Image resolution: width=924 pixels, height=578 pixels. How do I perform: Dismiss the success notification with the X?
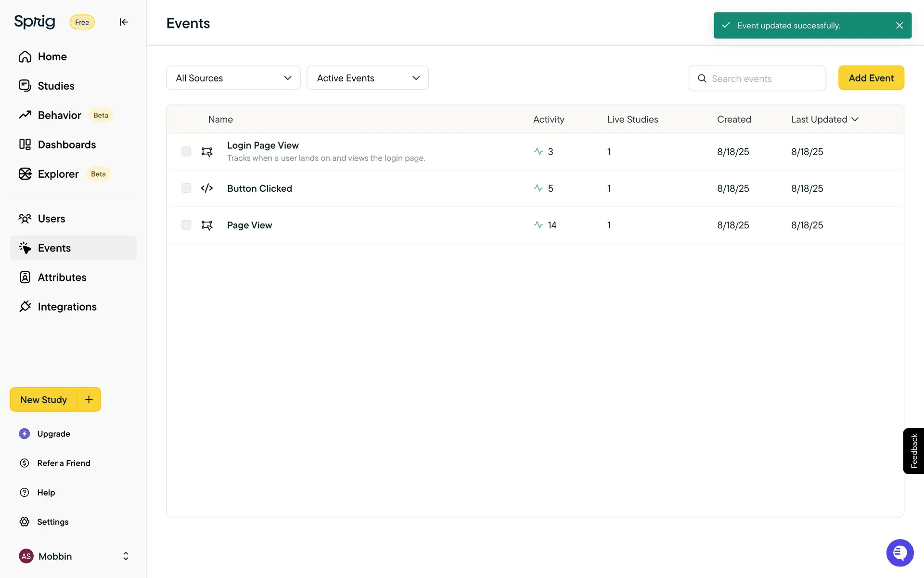click(899, 26)
